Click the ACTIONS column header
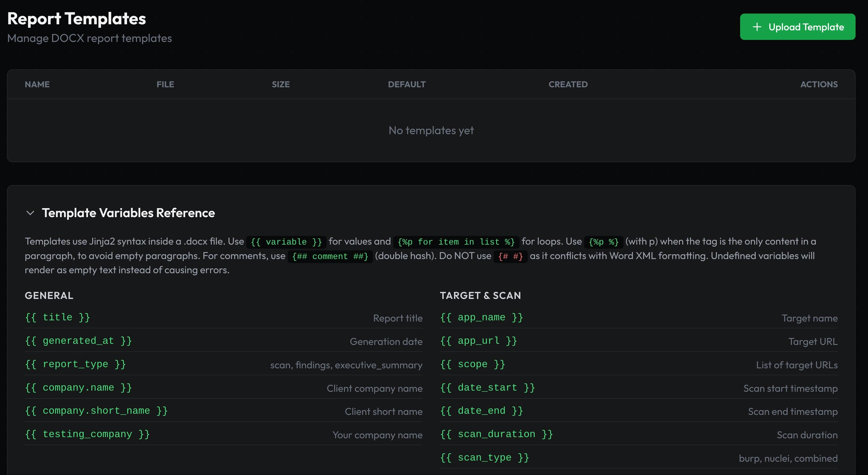 tap(819, 84)
